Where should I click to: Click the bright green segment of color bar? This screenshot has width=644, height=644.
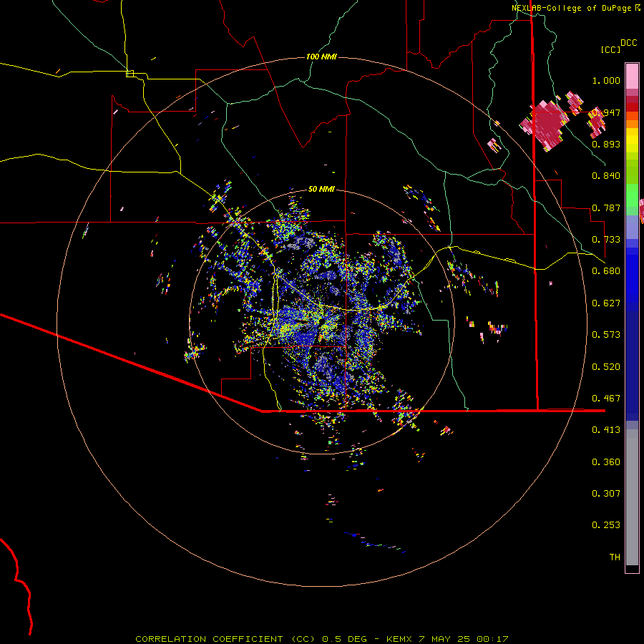(632, 195)
